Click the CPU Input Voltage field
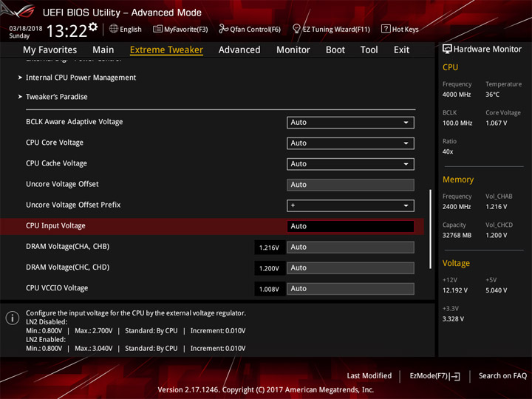This screenshot has height=399, width=532. point(350,226)
